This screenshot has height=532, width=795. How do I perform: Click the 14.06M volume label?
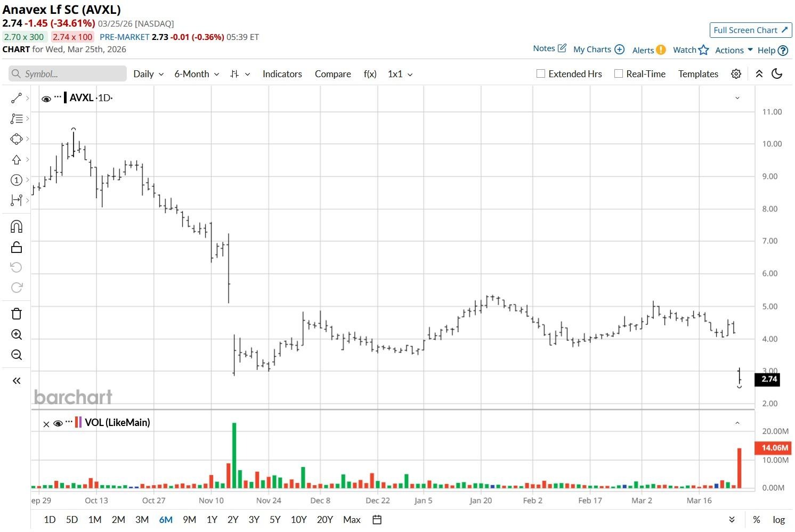(x=774, y=448)
